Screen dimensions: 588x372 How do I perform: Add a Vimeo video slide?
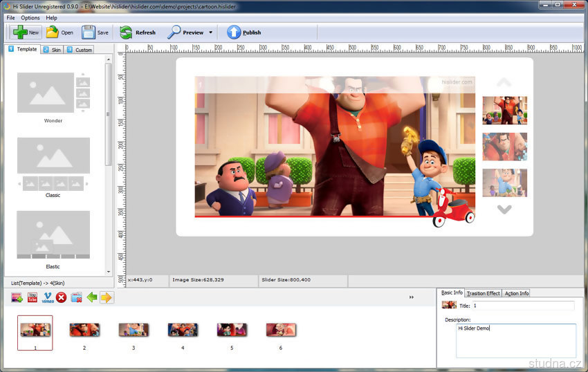[x=48, y=297]
